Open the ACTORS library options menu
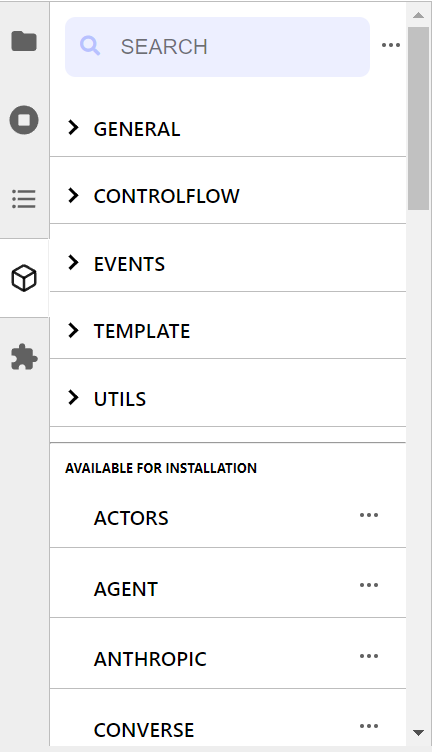The height and width of the screenshot is (752, 432). pyautogui.click(x=369, y=515)
